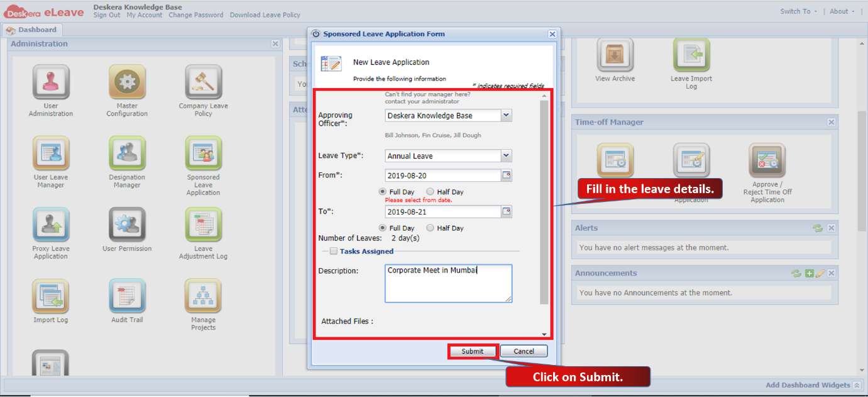Select Full Day for To date
The width and height of the screenshot is (868, 397).
[x=382, y=228]
